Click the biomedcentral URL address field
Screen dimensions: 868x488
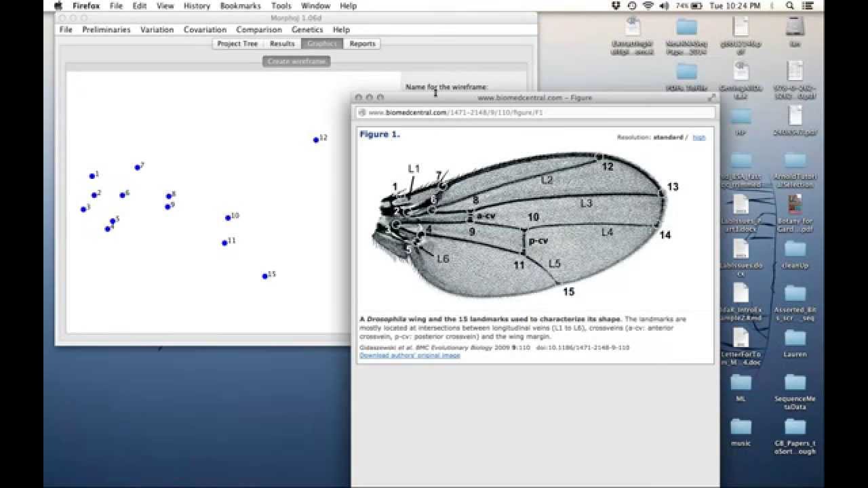pyautogui.click(x=536, y=113)
